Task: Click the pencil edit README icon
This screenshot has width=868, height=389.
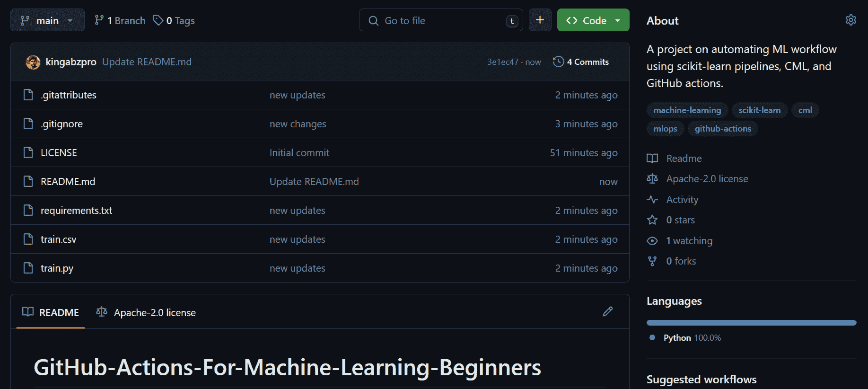Action: coord(608,311)
